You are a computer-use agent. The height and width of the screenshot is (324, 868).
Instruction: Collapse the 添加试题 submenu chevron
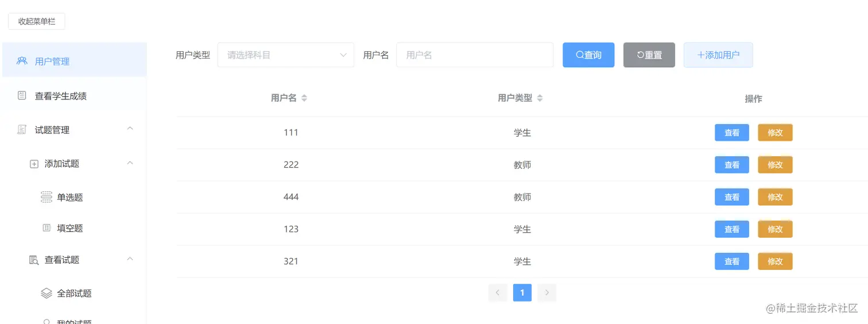(x=130, y=163)
